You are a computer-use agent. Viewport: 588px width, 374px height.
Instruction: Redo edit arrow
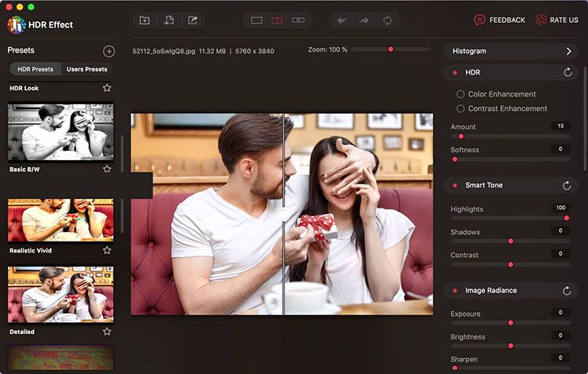coord(364,20)
